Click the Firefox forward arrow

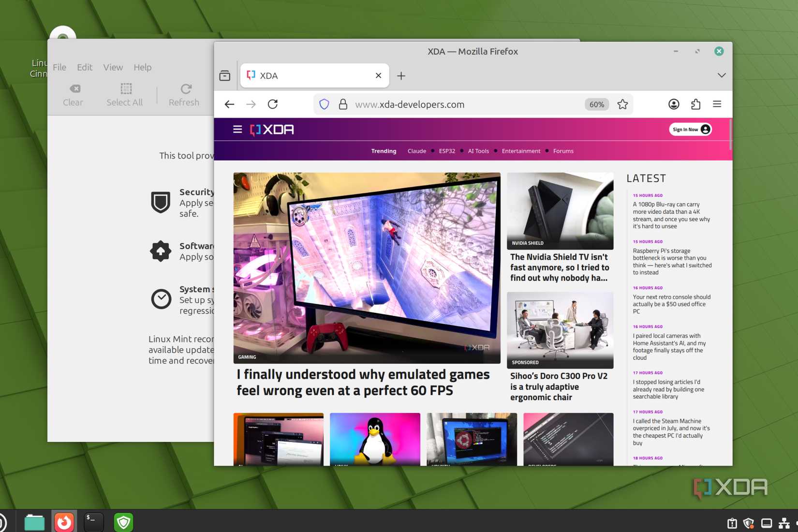[x=251, y=104]
